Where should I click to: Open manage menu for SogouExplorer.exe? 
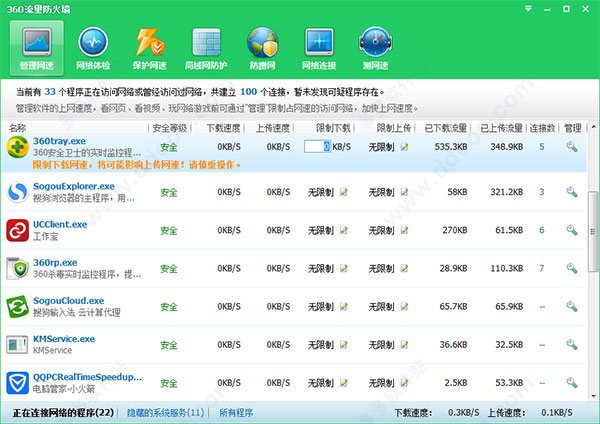coord(572,192)
